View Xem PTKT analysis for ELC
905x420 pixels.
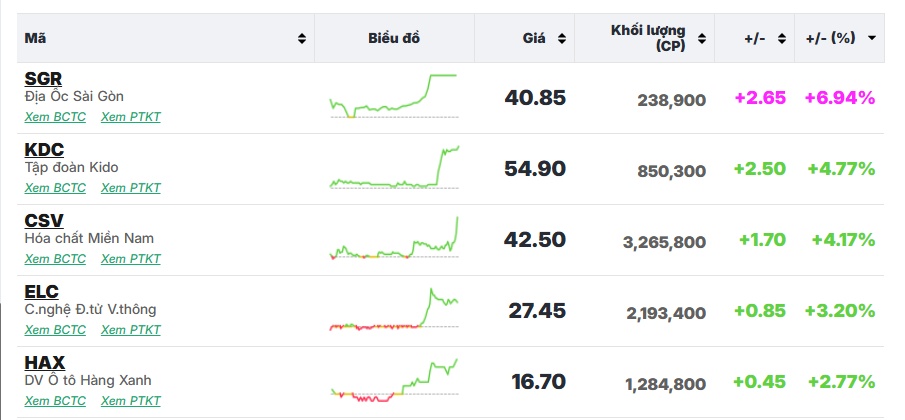tap(131, 330)
